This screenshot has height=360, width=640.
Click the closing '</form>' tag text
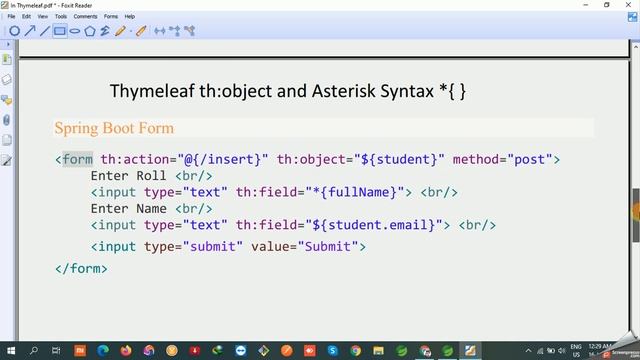[x=81, y=269]
